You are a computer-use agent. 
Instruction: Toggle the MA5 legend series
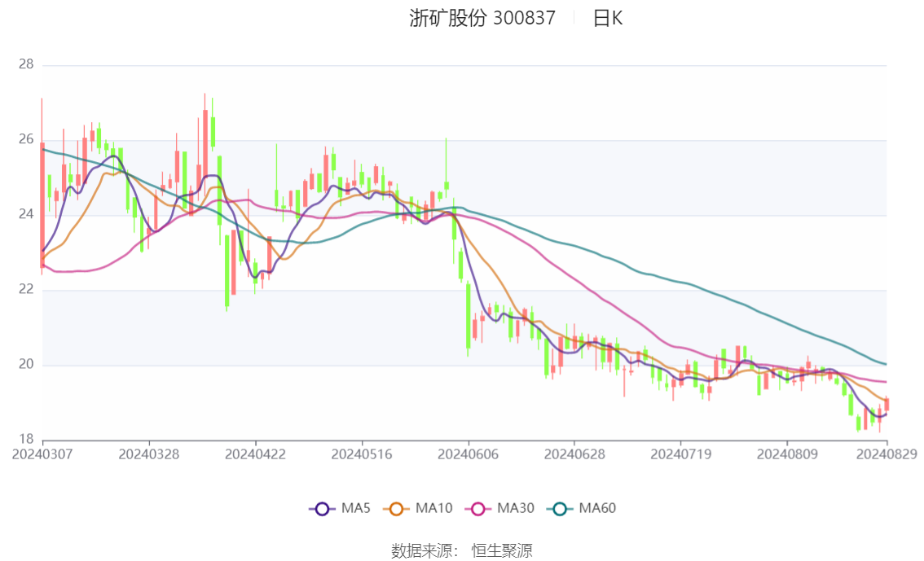point(340,508)
